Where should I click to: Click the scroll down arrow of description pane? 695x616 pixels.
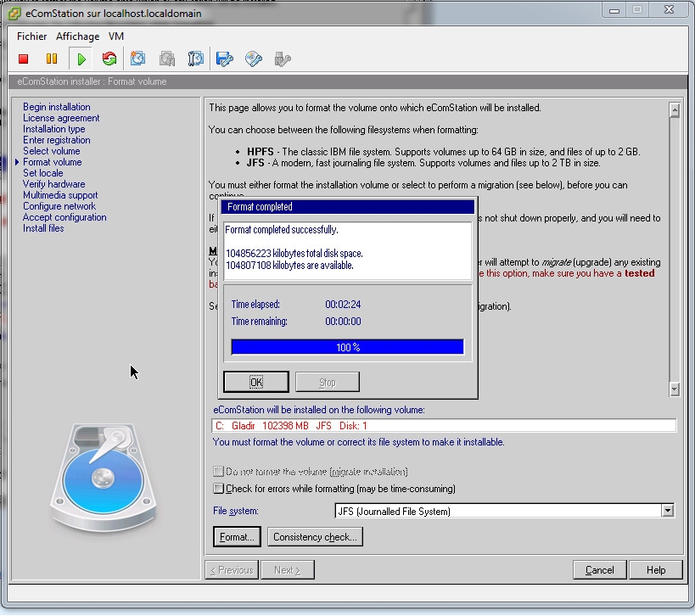click(675, 389)
